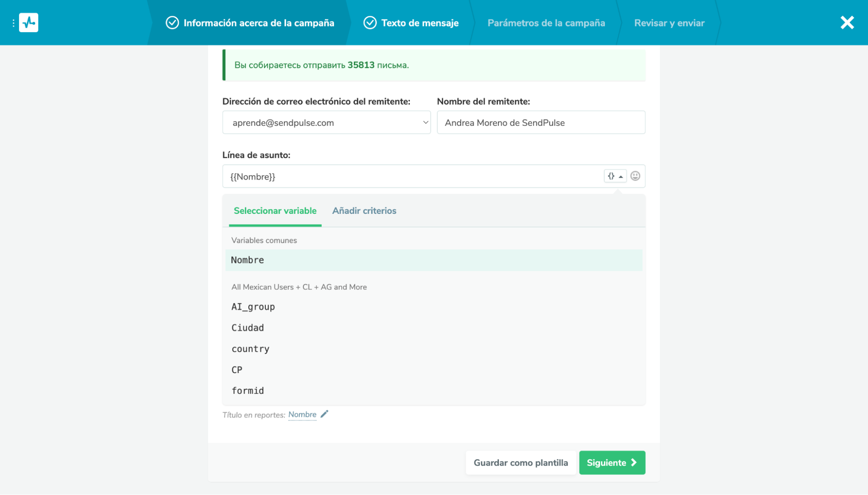The image size is (868, 495).
Task: Select the country variable
Action: pyautogui.click(x=434, y=349)
